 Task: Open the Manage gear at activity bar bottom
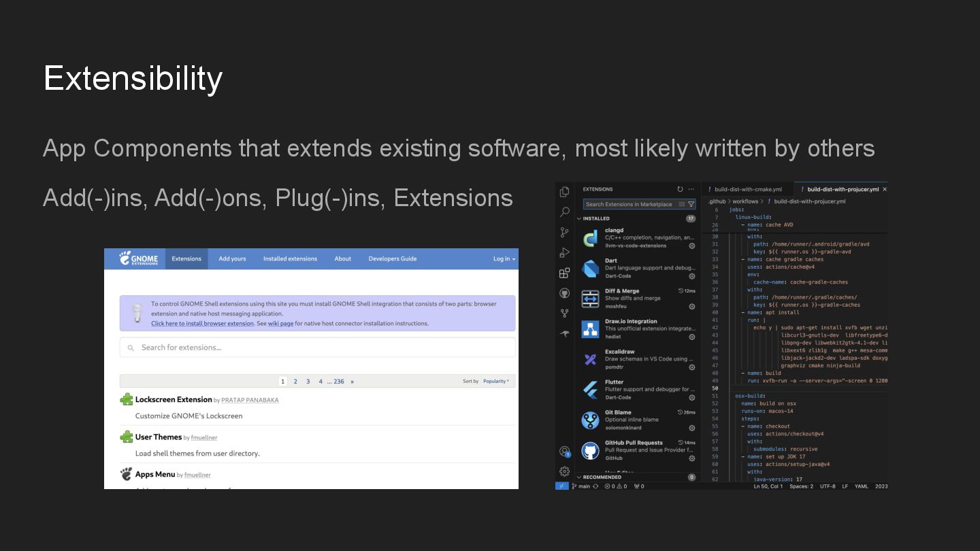pyautogui.click(x=564, y=471)
